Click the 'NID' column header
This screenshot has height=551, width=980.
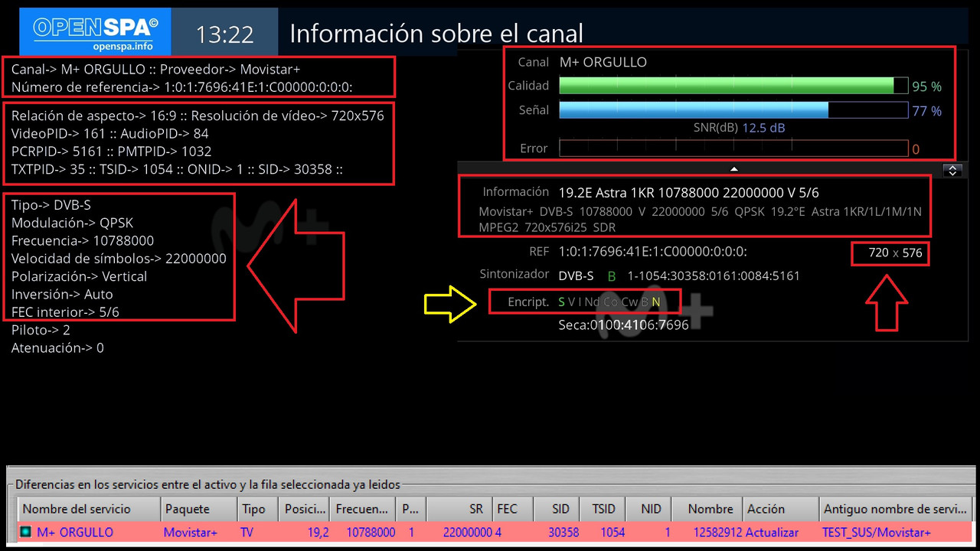(x=650, y=509)
